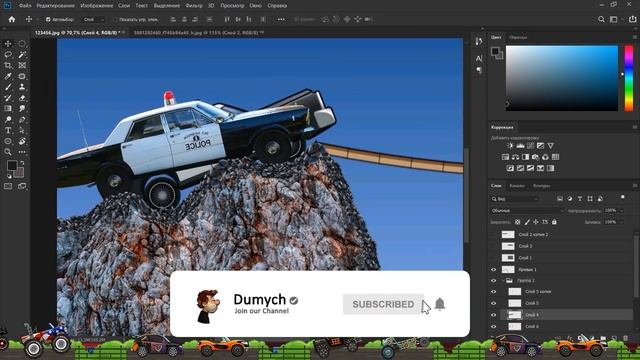Select the Horizontal Type tool
Screen dimensions: 640x360
(x=8, y=131)
